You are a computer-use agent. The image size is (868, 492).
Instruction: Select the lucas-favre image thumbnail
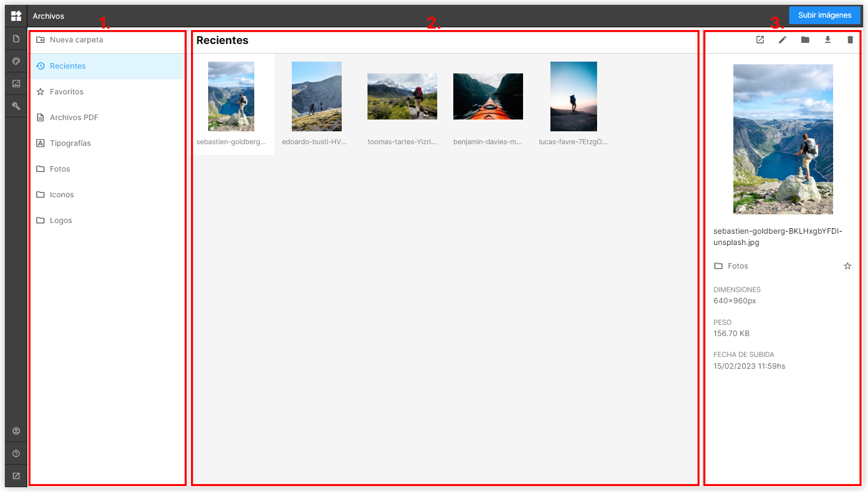(x=573, y=96)
